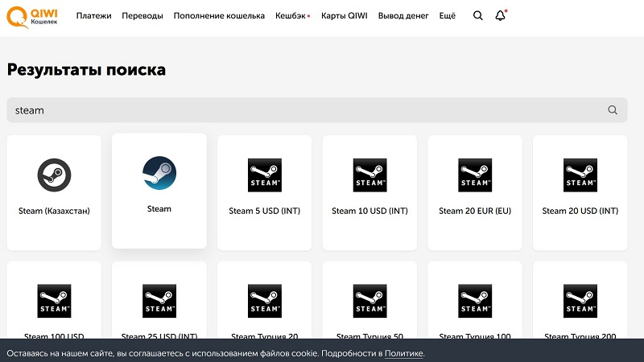
Task: Open the QIWI Кошелек logo home link
Action: [x=32, y=17]
